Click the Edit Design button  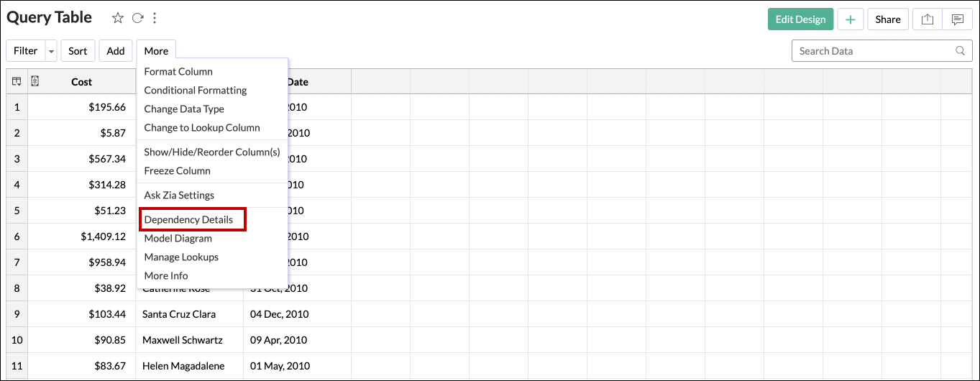click(x=800, y=19)
